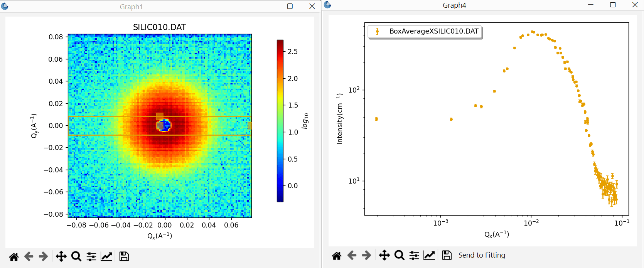Click the BoxAverageXSILIC010.DAT legend entry
The height and width of the screenshot is (268, 644).
(x=425, y=32)
